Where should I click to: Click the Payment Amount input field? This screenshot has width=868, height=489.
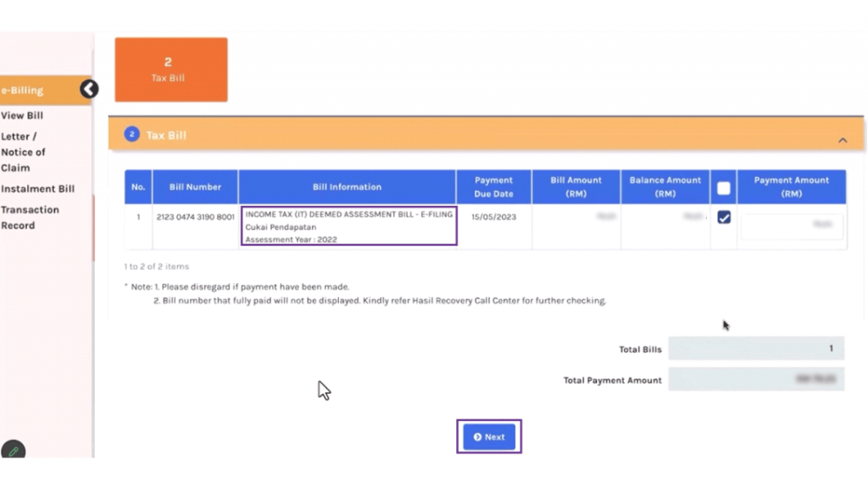point(792,227)
